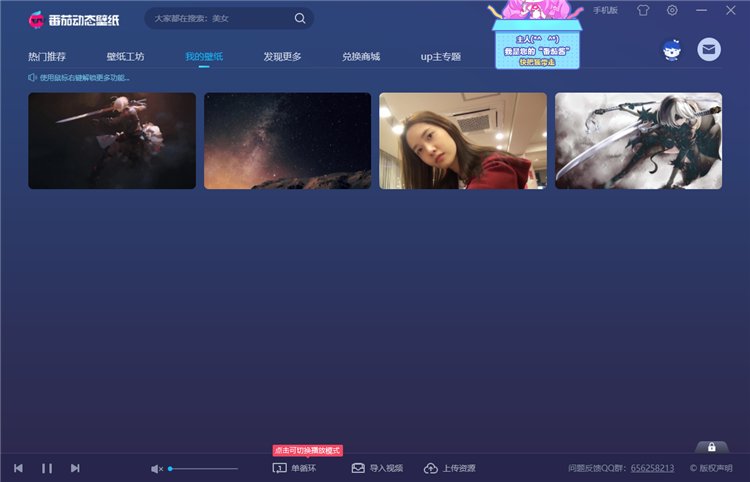Image resolution: width=750 pixels, height=482 pixels.
Task: Toggle the muted speaker icon
Action: coord(157,469)
